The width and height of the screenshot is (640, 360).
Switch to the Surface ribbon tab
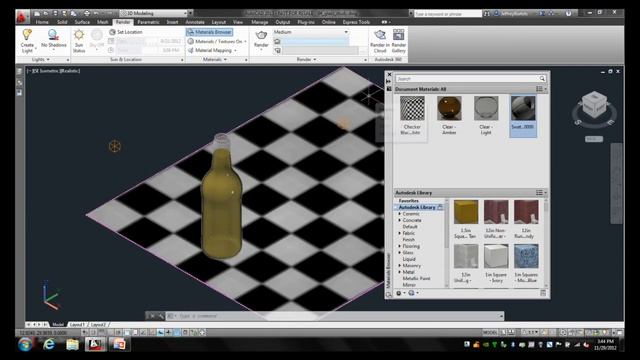[x=82, y=22]
